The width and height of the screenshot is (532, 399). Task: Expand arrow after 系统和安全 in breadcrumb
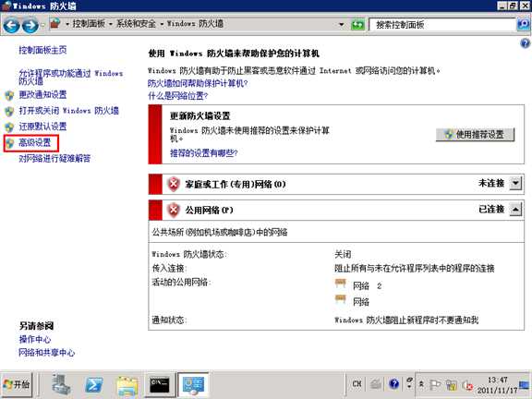162,24
